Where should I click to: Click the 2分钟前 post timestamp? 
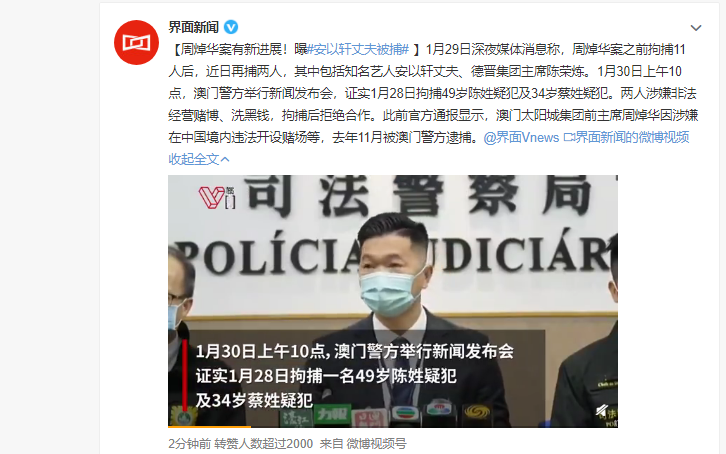coord(189,444)
